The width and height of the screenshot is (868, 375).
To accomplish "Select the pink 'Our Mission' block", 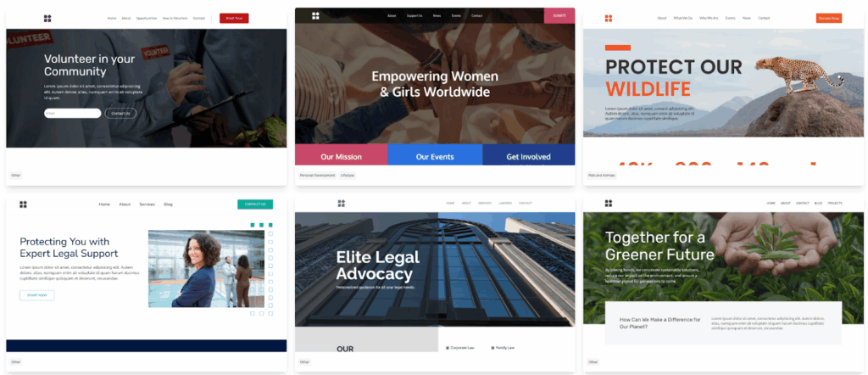I will click(x=341, y=154).
